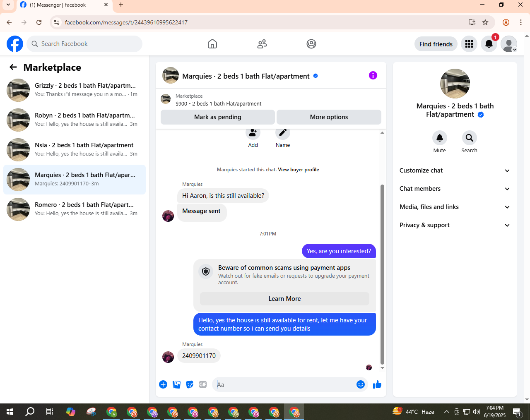Select the Marquies conversation in the list
The image size is (530, 420).
(x=75, y=180)
